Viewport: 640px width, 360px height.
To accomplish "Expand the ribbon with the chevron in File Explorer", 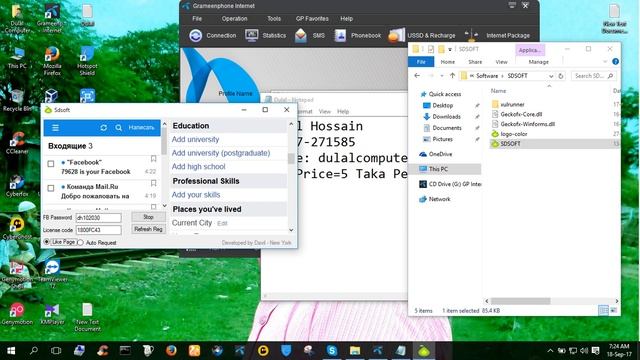I will click(605, 62).
